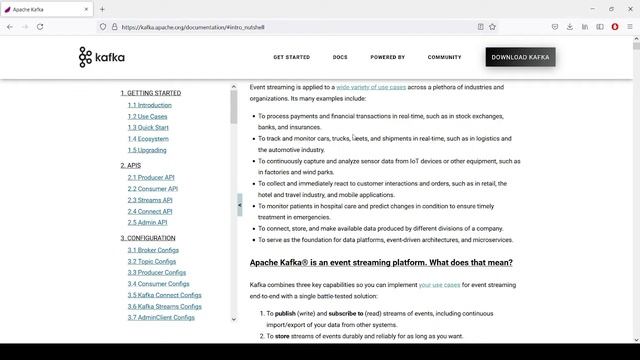The image size is (640, 360).
Task: Follow the 'wide variety of use cases' link
Action: click(371, 87)
